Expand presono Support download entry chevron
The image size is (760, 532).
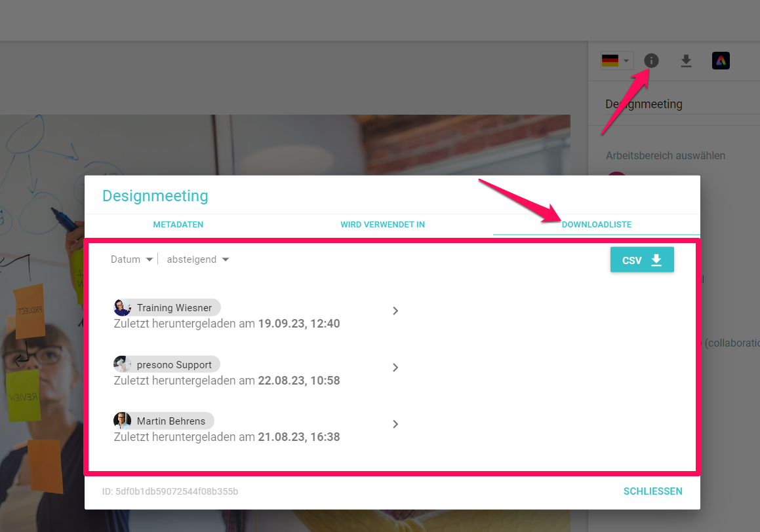(x=395, y=368)
